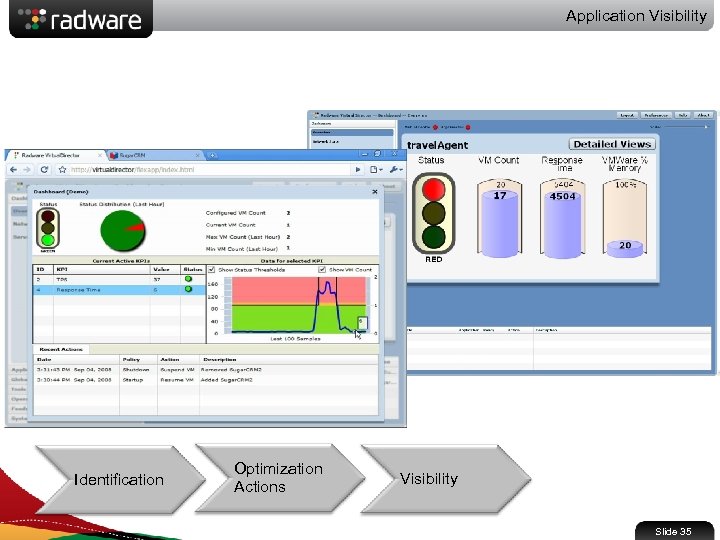Click the Value column header

[x=165, y=269]
